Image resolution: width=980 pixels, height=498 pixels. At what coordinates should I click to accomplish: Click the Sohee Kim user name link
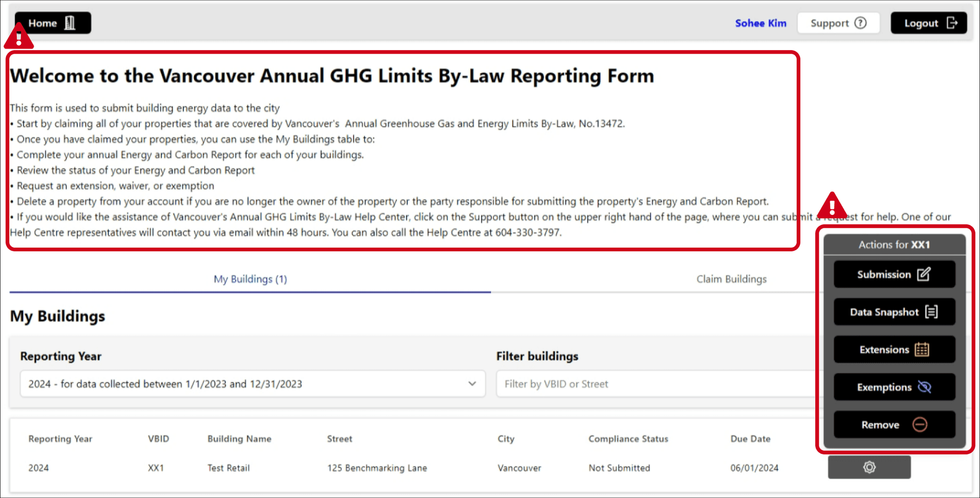761,23
